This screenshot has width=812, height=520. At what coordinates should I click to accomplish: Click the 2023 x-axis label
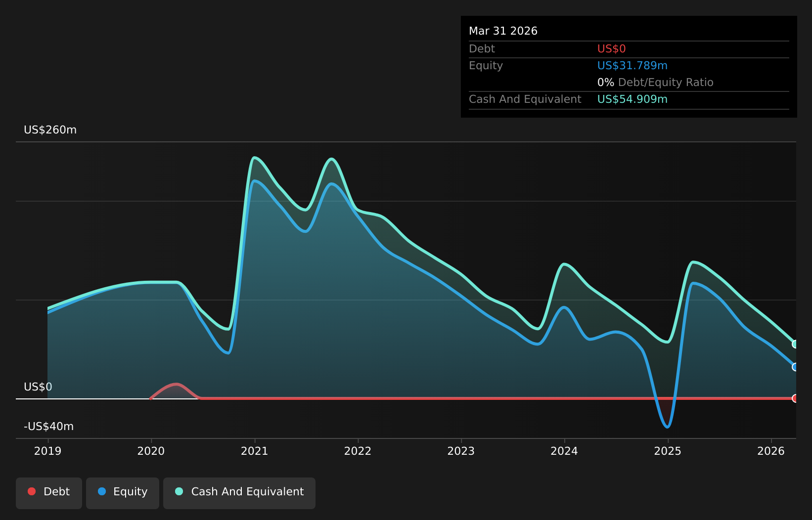click(461, 451)
